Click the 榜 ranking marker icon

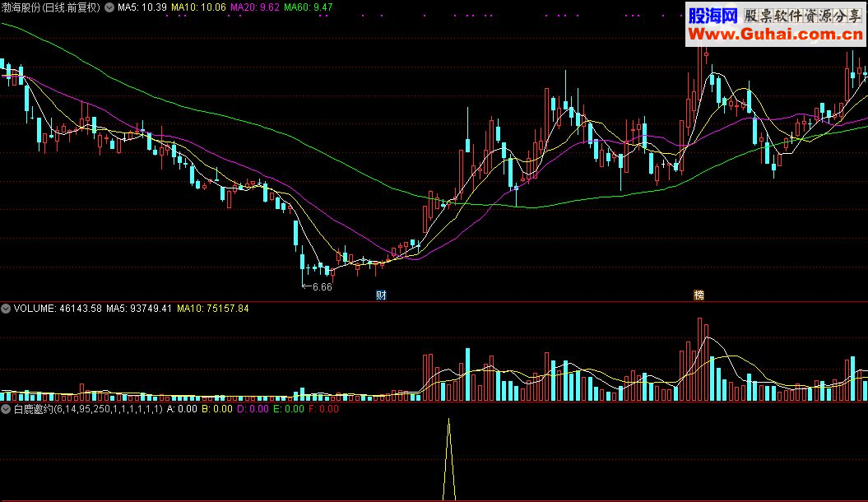point(699,295)
